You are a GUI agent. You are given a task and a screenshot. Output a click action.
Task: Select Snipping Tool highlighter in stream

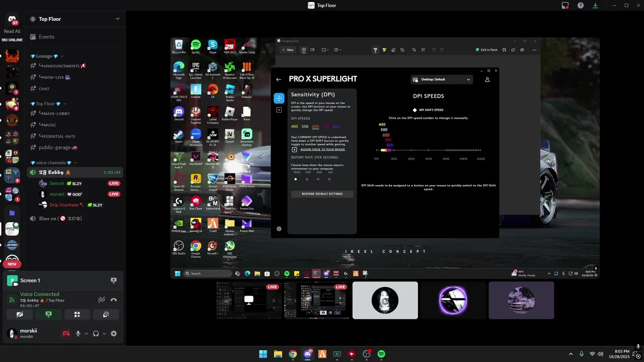coord(384,50)
